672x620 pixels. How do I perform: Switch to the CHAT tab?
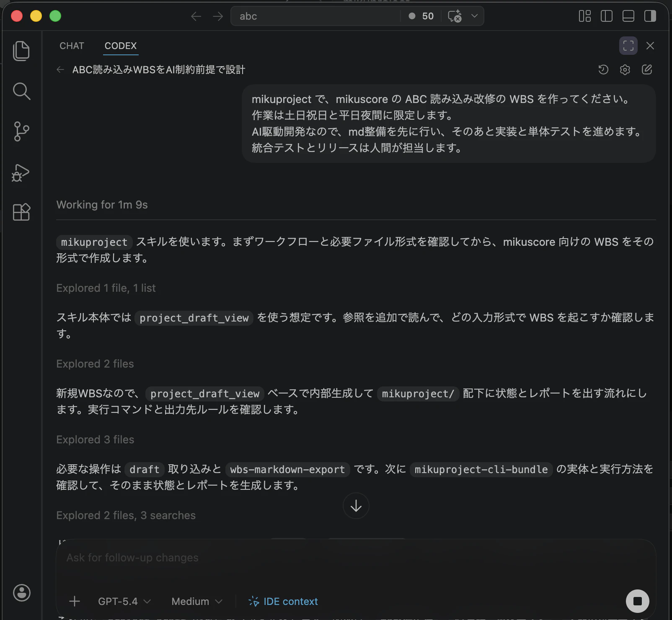click(72, 46)
